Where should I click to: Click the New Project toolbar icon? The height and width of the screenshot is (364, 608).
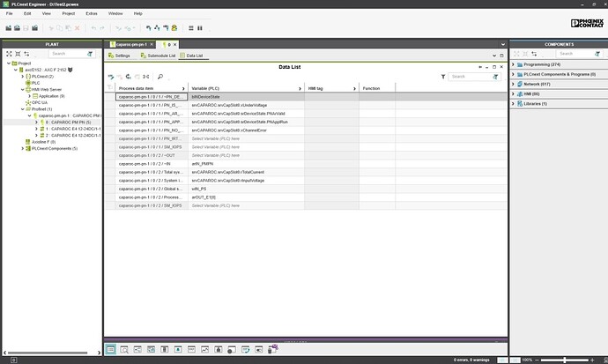coord(9,28)
